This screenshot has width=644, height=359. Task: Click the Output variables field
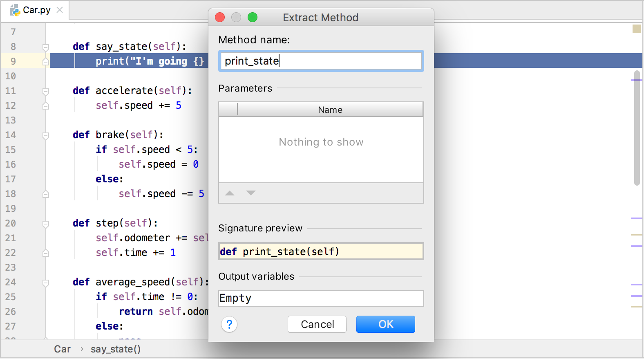[321, 298]
